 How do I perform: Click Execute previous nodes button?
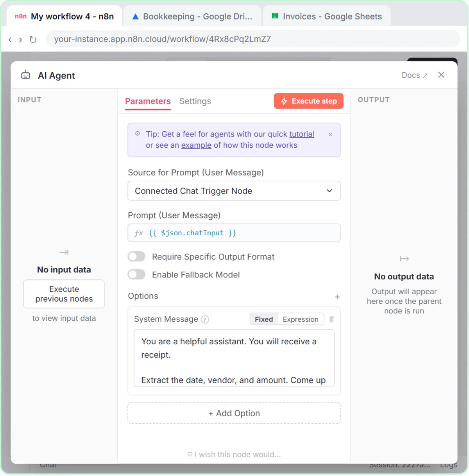pos(64,294)
